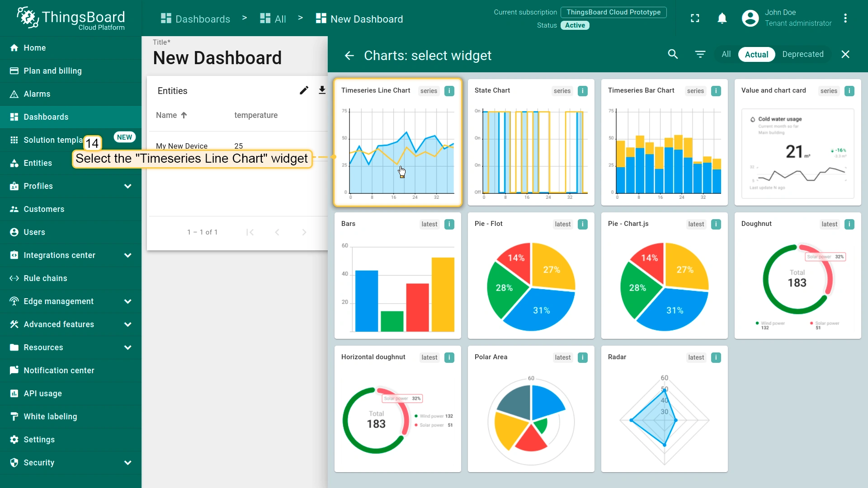Screen dimensions: 868x488
Task: Switch to Deprecated widgets filter
Action: tap(802, 55)
